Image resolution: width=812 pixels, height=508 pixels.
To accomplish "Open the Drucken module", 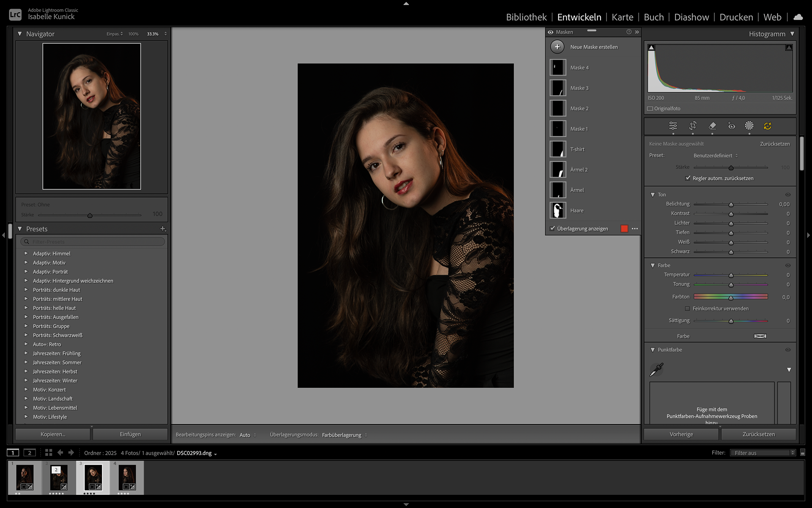I will click(736, 17).
